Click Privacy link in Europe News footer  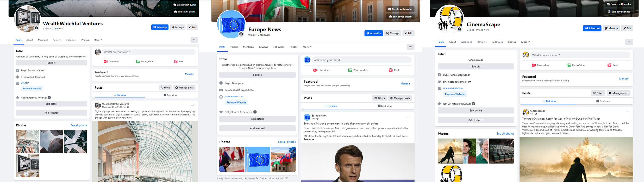click(x=220, y=178)
